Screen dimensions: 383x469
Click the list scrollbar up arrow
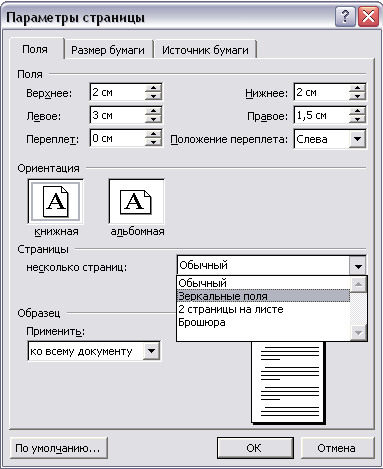(x=358, y=284)
